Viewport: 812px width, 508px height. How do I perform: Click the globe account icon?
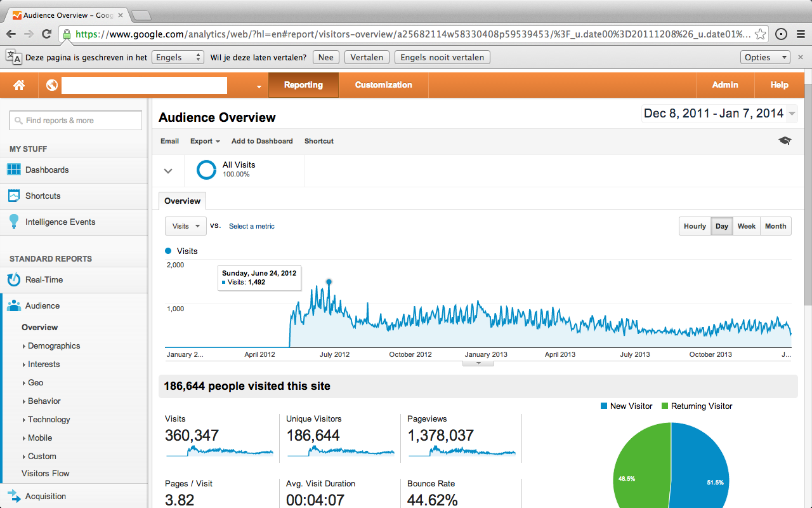(x=52, y=85)
